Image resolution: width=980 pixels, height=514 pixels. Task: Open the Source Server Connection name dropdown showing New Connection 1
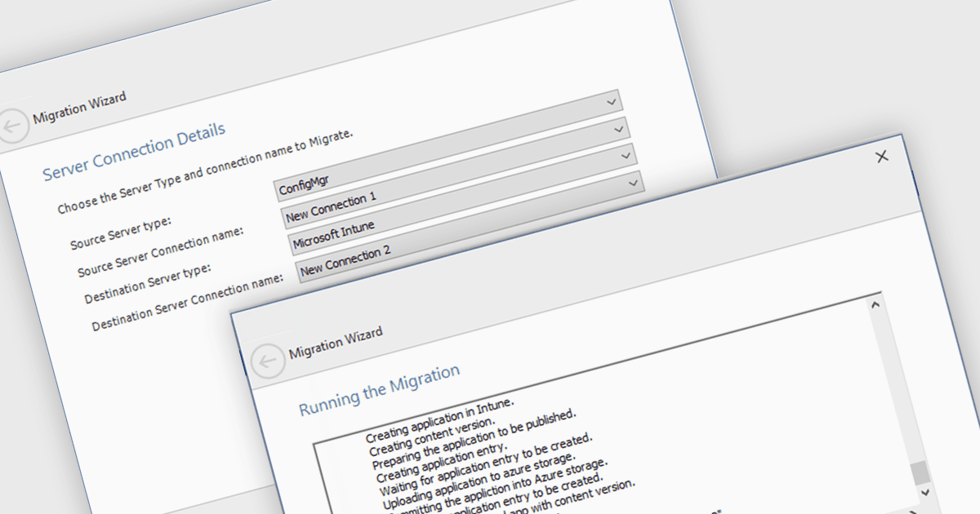(x=454, y=172)
